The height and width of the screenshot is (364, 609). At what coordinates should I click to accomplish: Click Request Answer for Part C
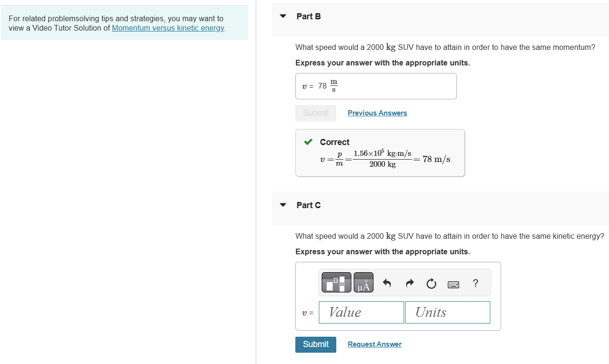tap(374, 344)
